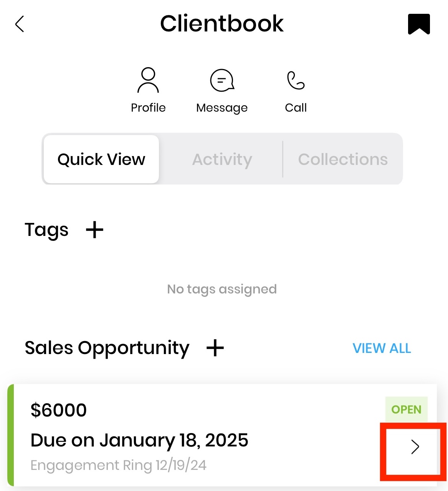Screen dimensions: 448x491
Task: Click the $6000 opportunity amount
Action: point(59,410)
